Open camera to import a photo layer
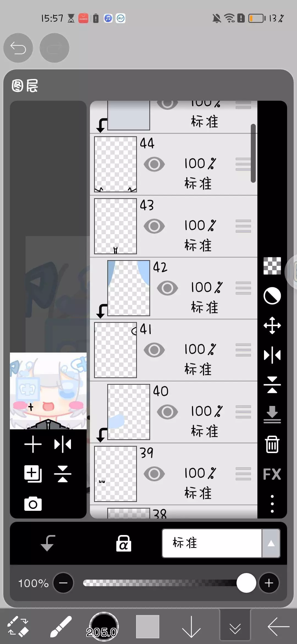Viewport: 297px width, 644px height. coord(33,504)
